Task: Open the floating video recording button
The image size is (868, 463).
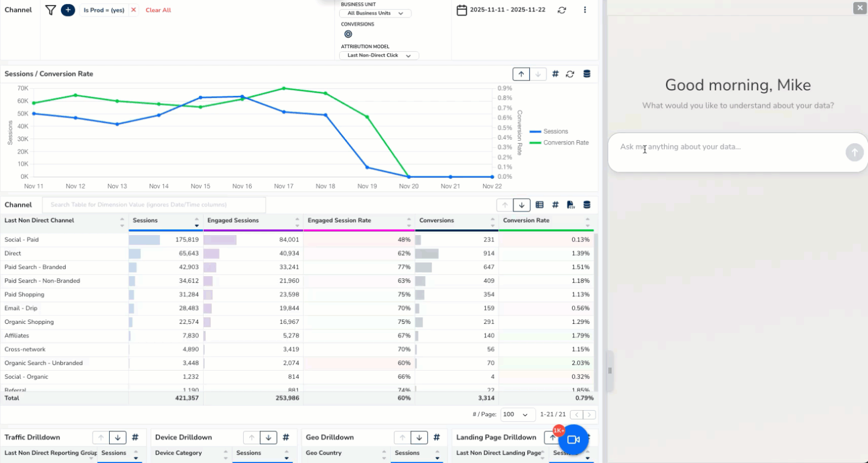Action: [x=573, y=440]
